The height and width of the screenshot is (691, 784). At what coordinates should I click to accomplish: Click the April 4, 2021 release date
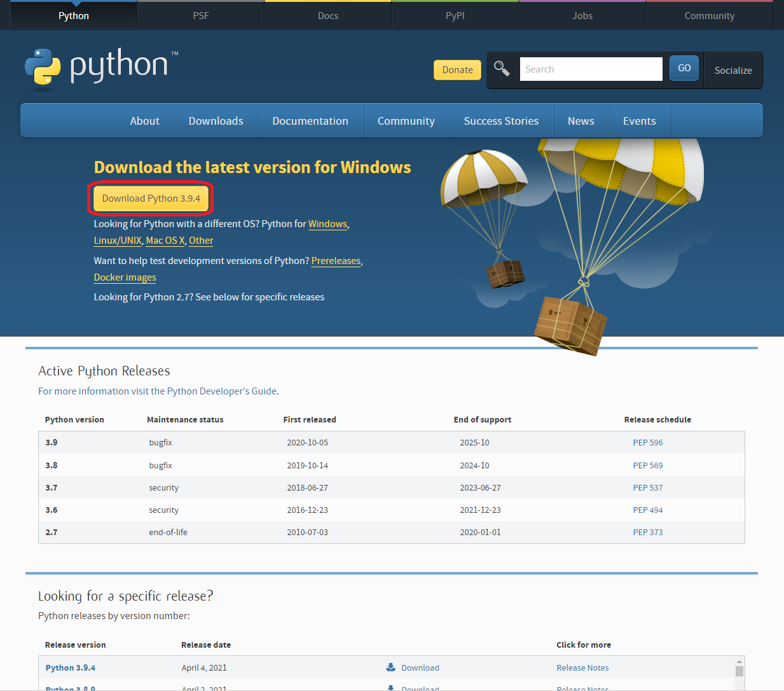point(204,668)
